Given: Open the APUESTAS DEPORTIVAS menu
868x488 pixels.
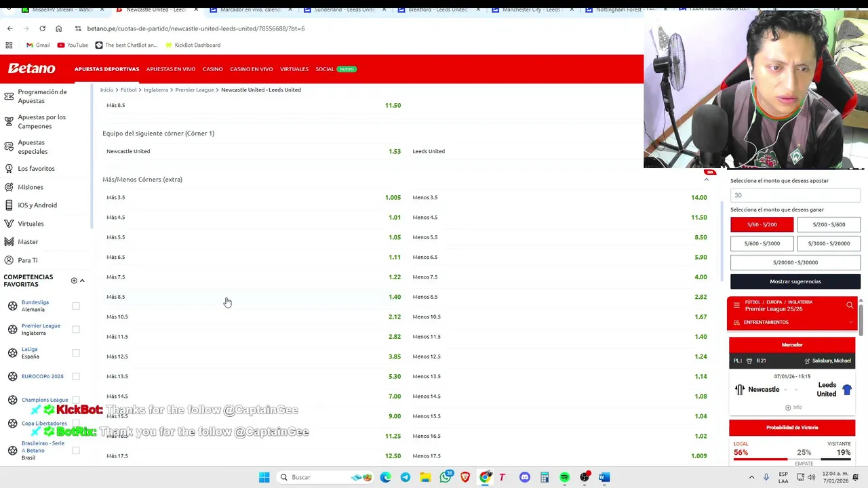Looking at the screenshot, I should 106,68.
